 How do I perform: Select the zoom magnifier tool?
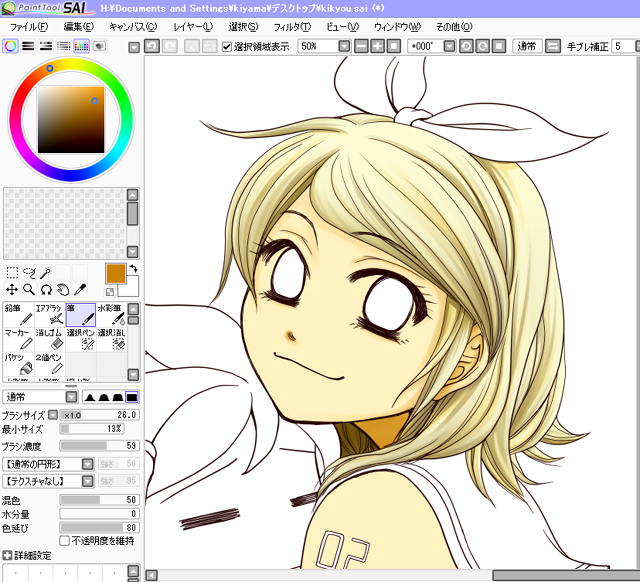(29, 290)
